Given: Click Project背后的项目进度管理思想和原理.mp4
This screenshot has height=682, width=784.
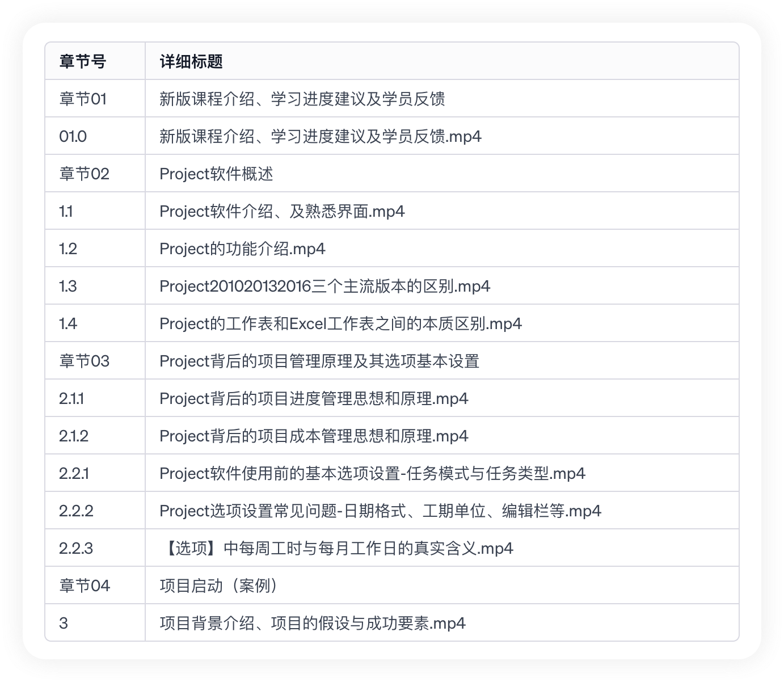Looking at the screenshot, I should [314, 398].
